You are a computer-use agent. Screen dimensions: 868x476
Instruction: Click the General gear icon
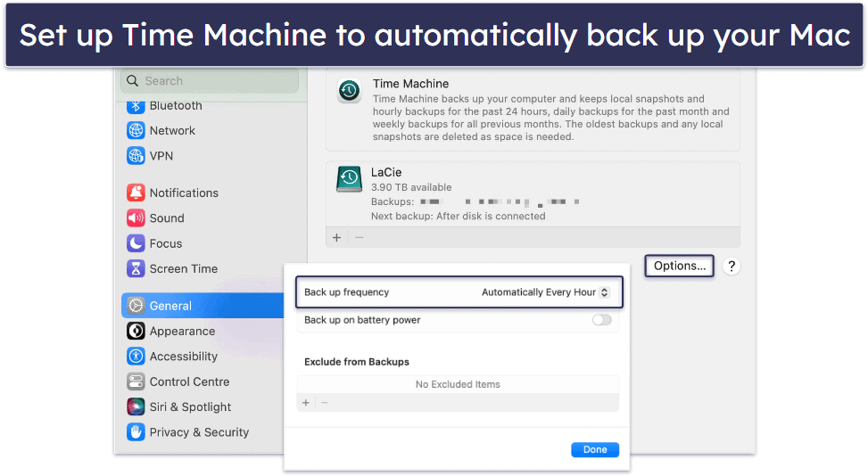[x=136, y=306]
